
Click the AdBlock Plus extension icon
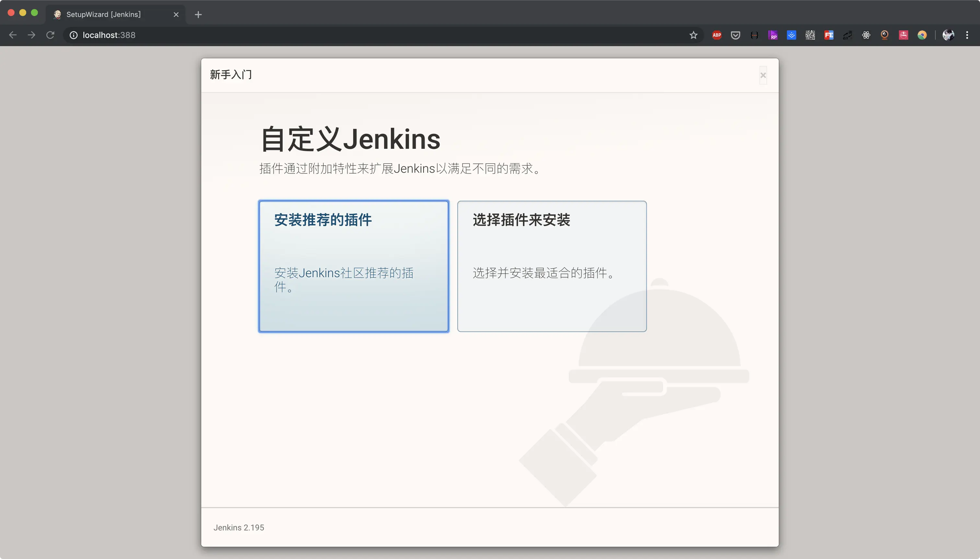pos(717,35)
